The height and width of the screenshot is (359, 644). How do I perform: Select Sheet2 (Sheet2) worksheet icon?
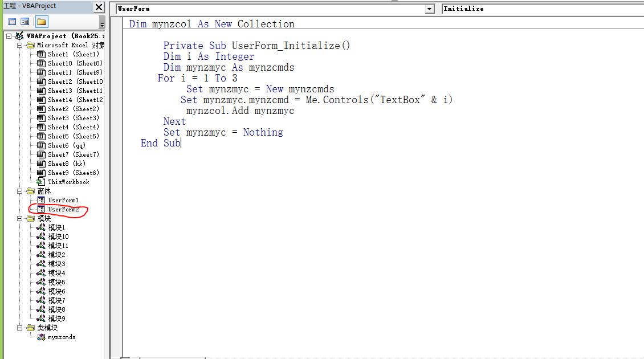tap(40, 109)
